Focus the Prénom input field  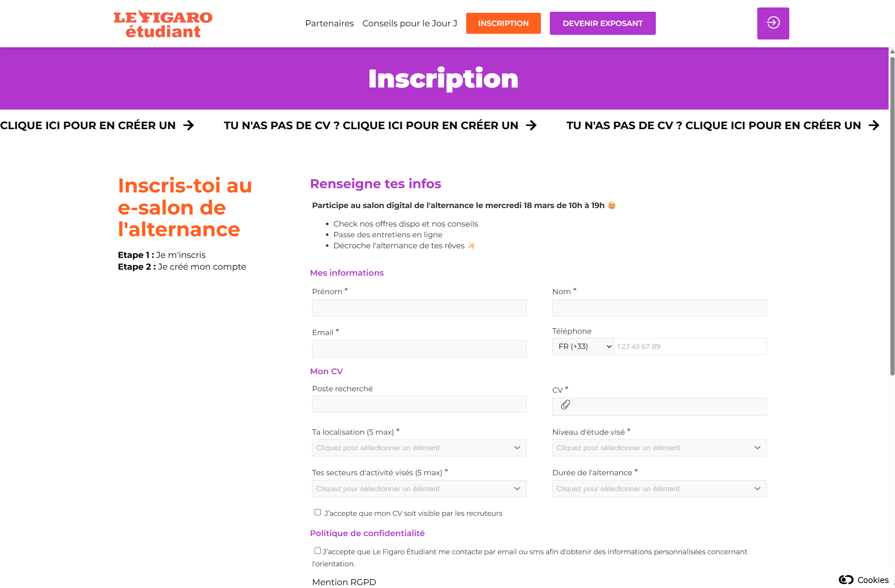pos(419,308)
